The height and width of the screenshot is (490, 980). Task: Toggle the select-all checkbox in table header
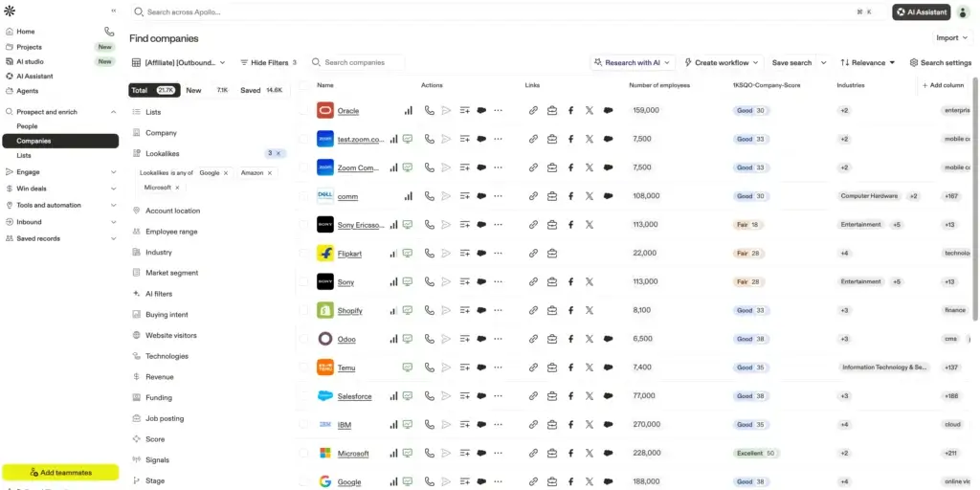coord(303,85)
